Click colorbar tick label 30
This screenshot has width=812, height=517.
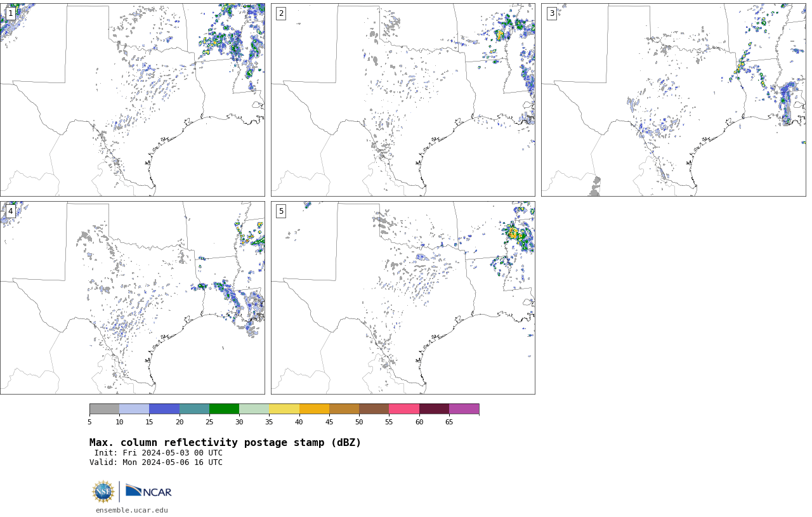239,422
